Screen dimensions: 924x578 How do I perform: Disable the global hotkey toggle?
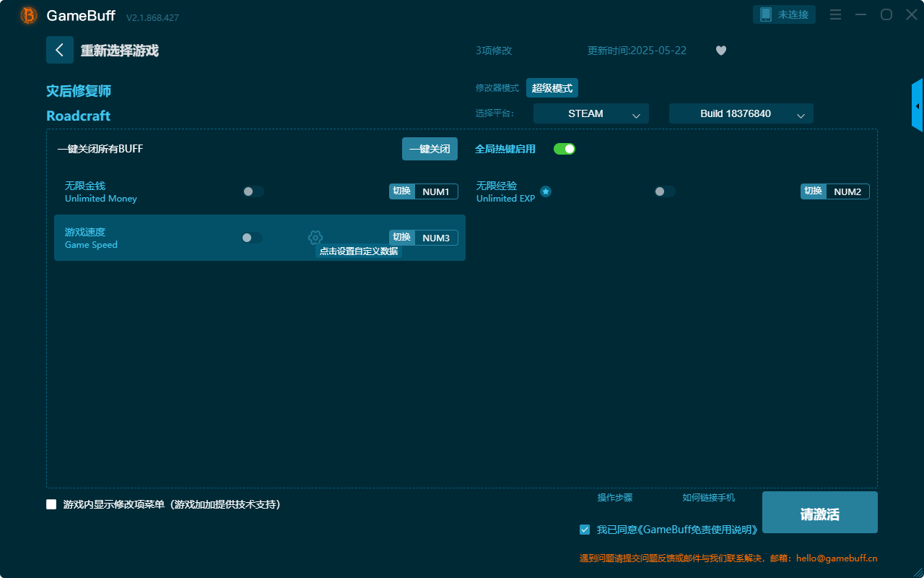coord(565,149)
